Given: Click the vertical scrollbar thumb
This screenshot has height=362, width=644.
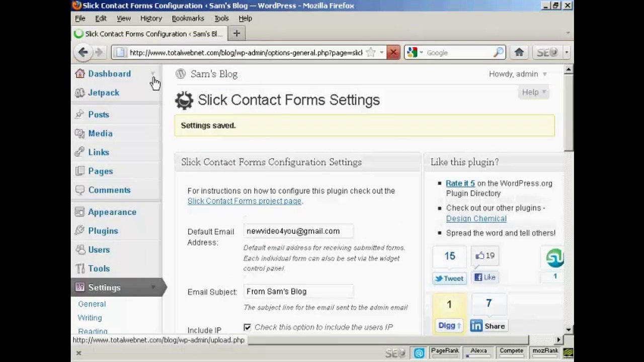Looking at the screenshot, I should pyautogui.click(x=569, y=112).
